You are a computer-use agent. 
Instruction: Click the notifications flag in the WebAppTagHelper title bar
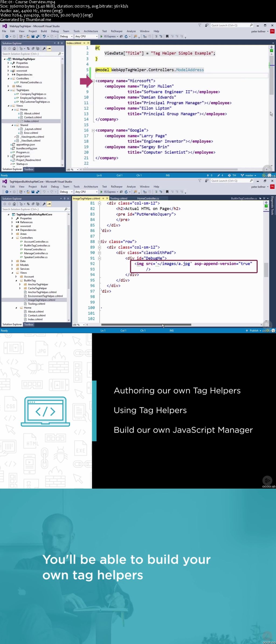click(x=200, y=25)
